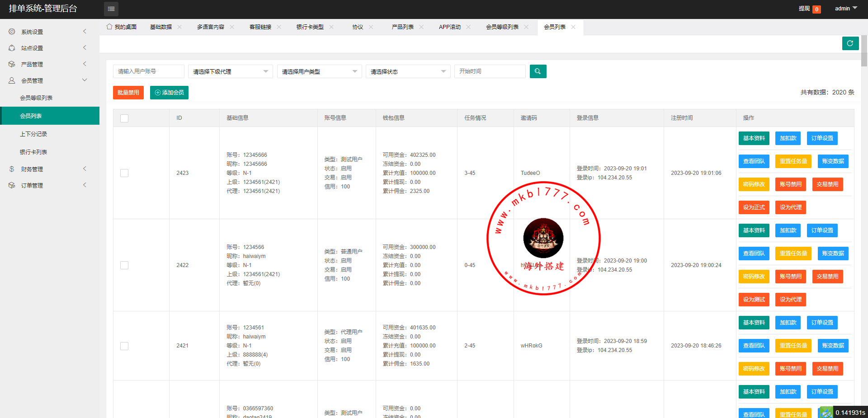This screenshot has width=868, height=418.
Task: Click the product management sidebar icon
Action: pyautogui.click(x=12, y=64)
